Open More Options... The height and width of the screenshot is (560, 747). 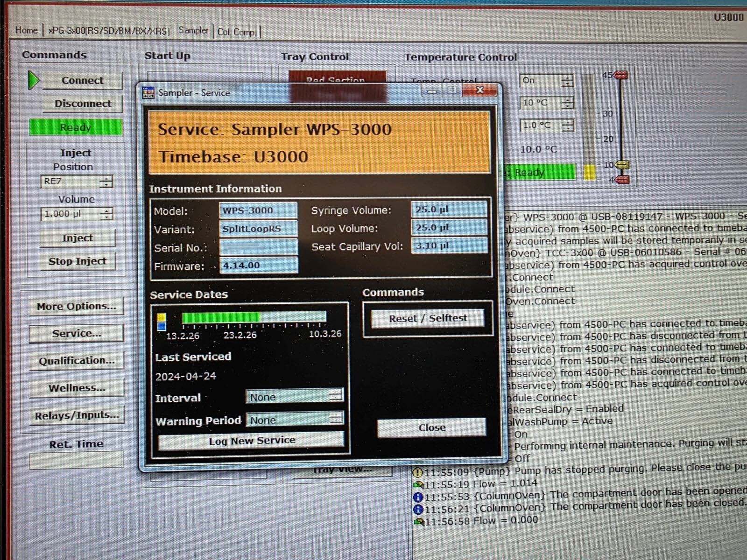[x=77, y=307]
